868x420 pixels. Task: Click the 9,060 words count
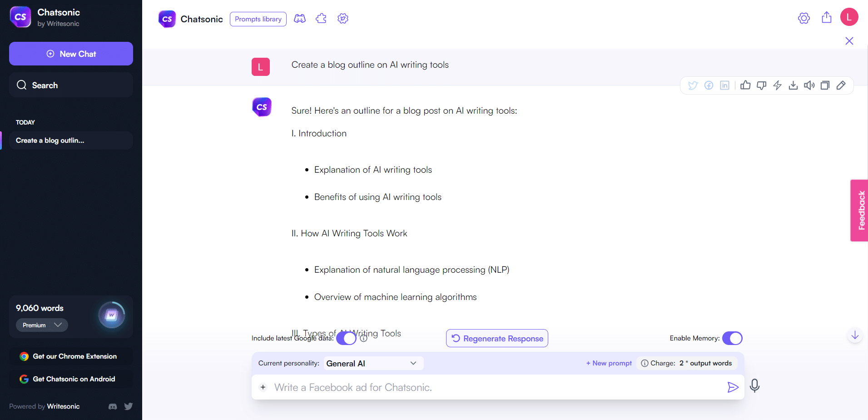(x=40, y=308)
